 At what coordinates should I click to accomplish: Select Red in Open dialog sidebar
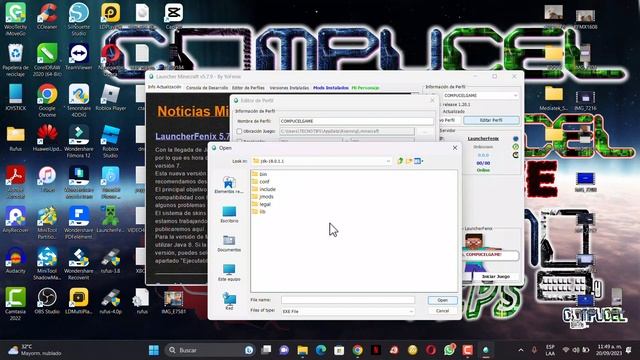(229, 302)
